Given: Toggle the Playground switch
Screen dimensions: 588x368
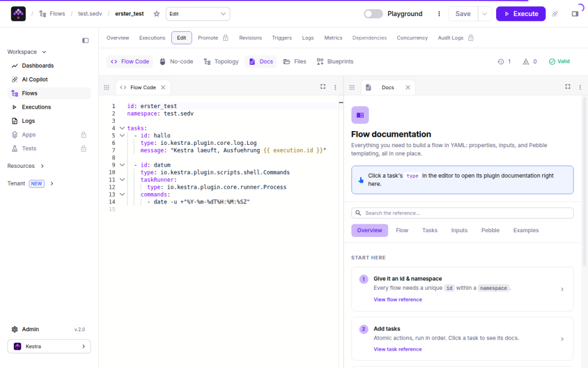Looking at the screenshot, I should click(373, 14).
